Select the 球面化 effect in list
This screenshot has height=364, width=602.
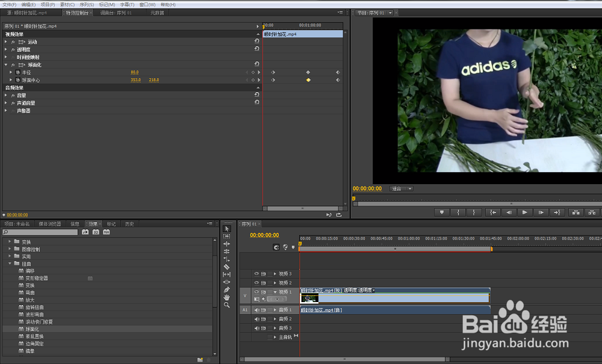(x=33, y=329)
